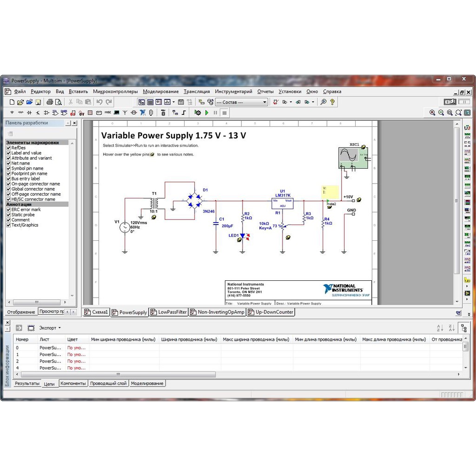
Task: Toggle the Net name checkbox
Action: click(x=8, y=163)
